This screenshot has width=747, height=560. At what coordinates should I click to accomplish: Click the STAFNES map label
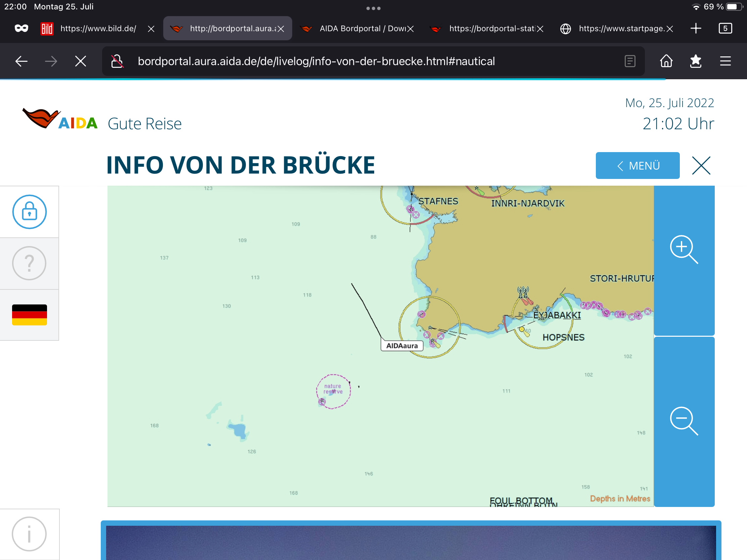point(438,201)
